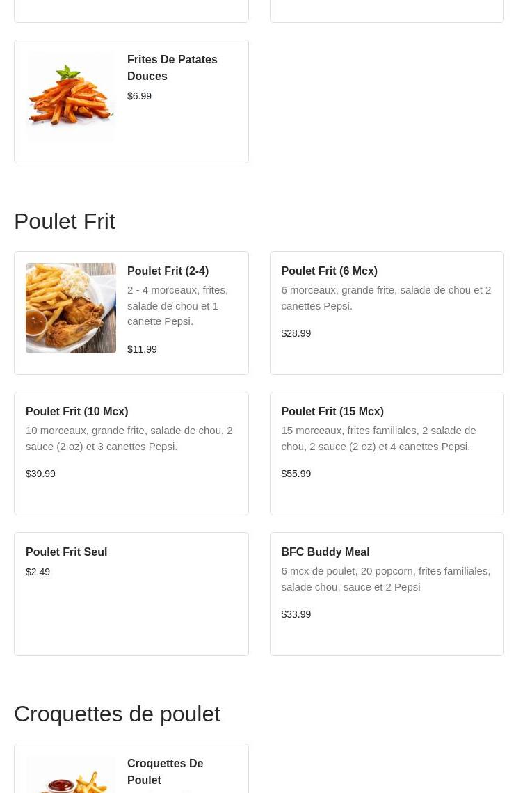The width and height of the screenshot is (532, 793).
Task: Open the Poulet Frit (6 Mcx) item
Action: tap(329, 271)
